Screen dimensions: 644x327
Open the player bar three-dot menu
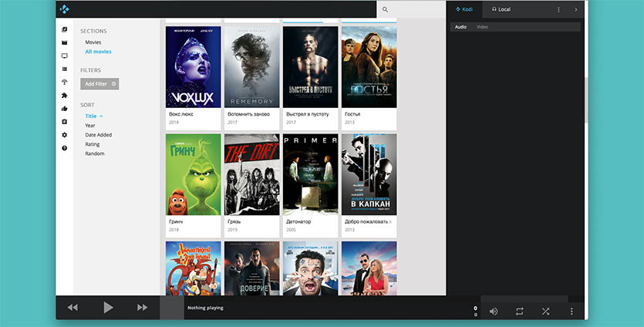[x=572, y=312]
